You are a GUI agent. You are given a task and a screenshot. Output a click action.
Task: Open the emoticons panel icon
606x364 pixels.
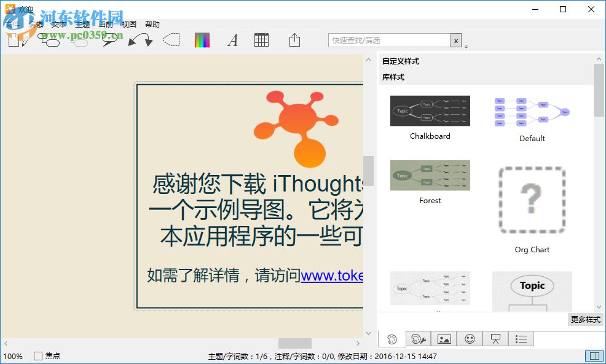pos(470,338)
